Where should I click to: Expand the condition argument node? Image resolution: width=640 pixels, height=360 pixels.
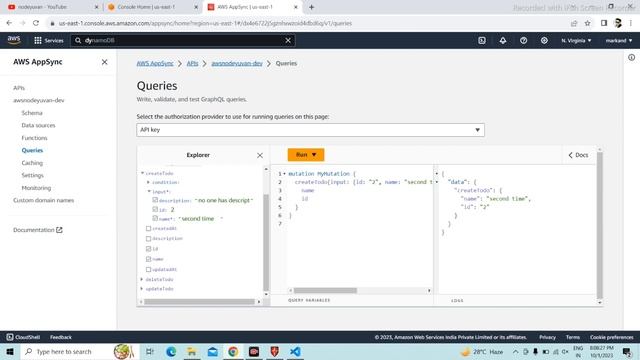coord(148,182)
